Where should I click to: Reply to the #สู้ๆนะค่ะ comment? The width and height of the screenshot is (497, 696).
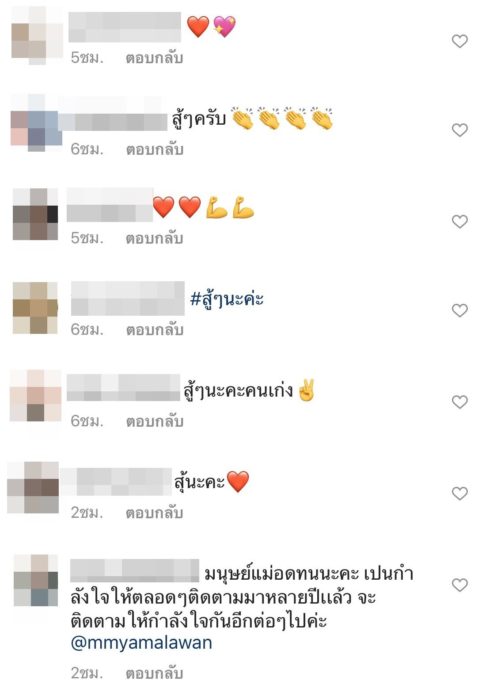(x=154, y=330)
